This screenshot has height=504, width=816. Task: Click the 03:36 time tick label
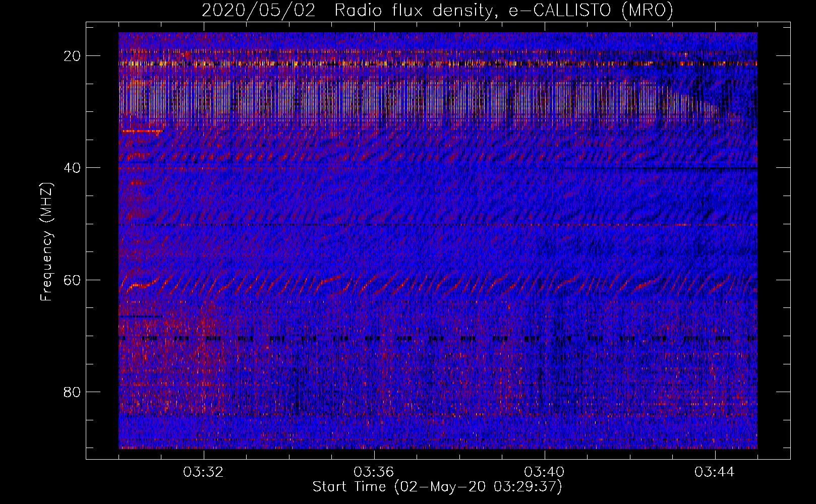tap(374, 472)
